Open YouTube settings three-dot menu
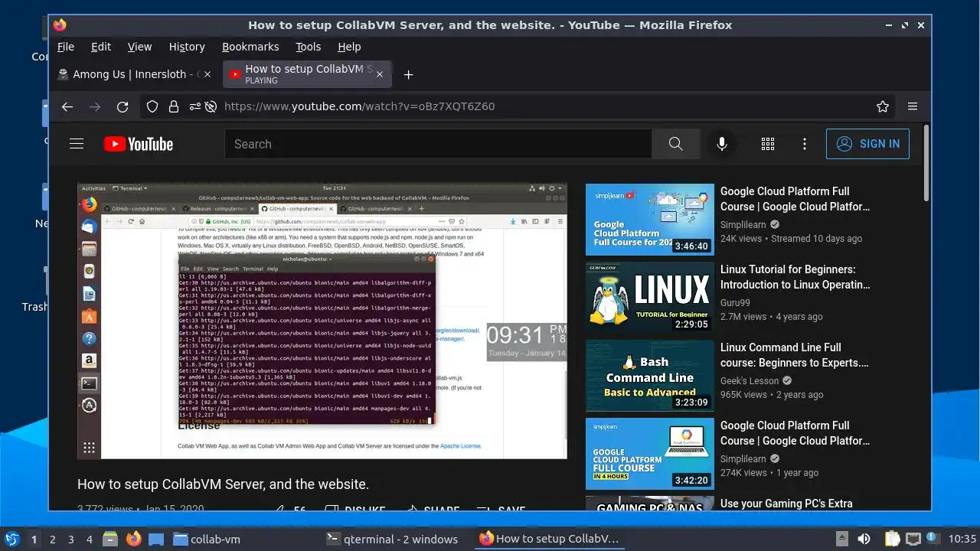The width and height of the screenshot is (980, 551). (x=804, y=144)
